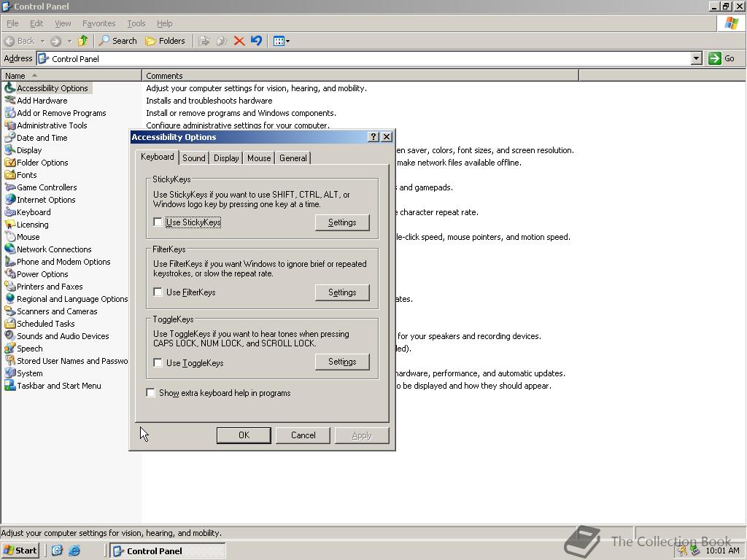Select the Folder Options icon
The width and height of the screenshot is (747, 560).
(9, 163)
